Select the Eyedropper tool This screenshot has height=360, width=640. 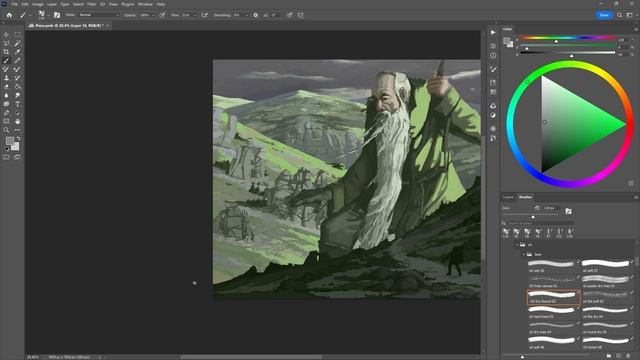[17, 52]
